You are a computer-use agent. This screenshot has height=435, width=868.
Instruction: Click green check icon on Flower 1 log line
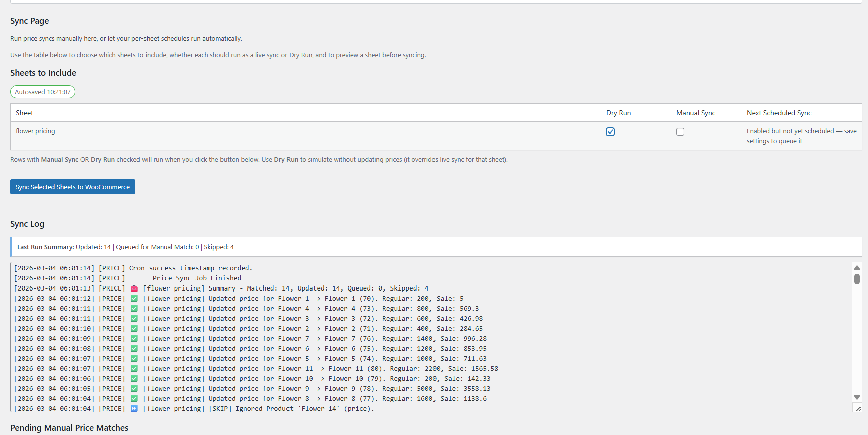pyautogui.click(x=134, y=298)
